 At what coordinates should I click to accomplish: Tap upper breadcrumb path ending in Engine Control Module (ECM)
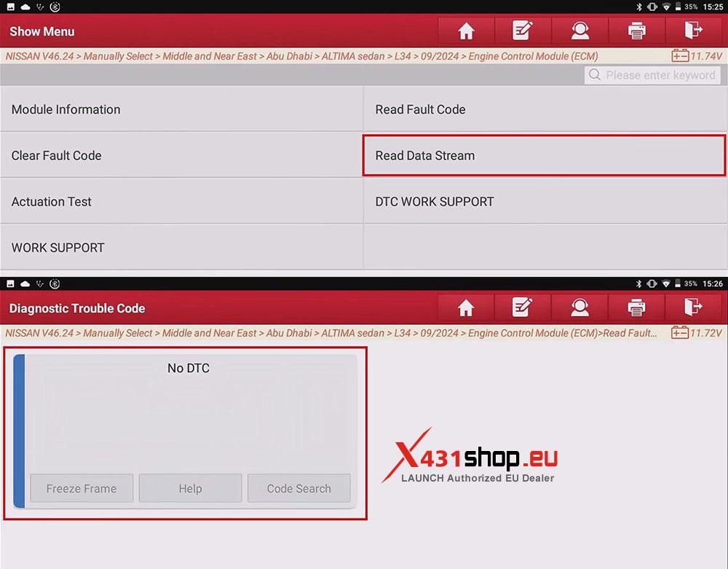[302, 56]
